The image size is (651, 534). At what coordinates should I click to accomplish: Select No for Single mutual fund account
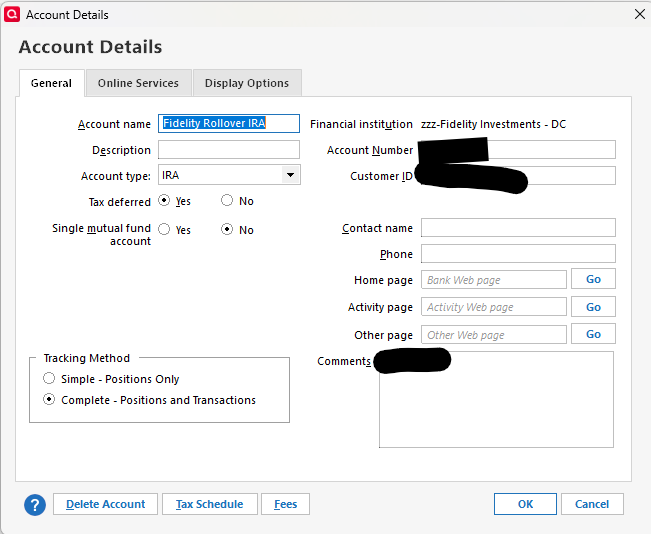227,229
